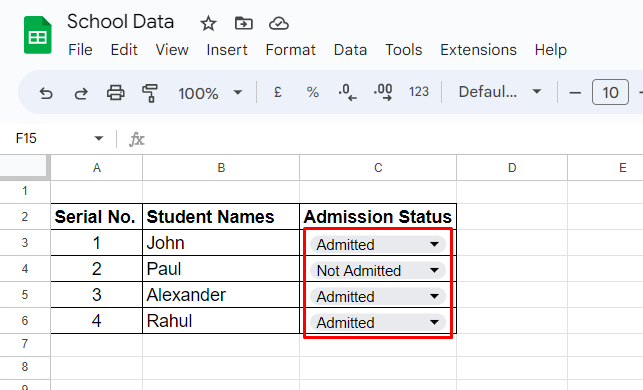Click the Undo arrow icon
Viewport: 643px width, 390px height.
coord(46,93)
